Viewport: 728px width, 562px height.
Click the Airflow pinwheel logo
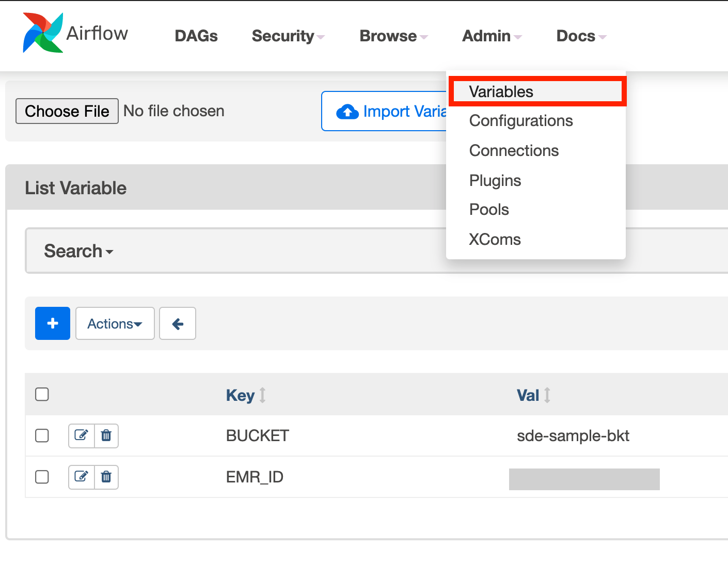coord(43,33)
